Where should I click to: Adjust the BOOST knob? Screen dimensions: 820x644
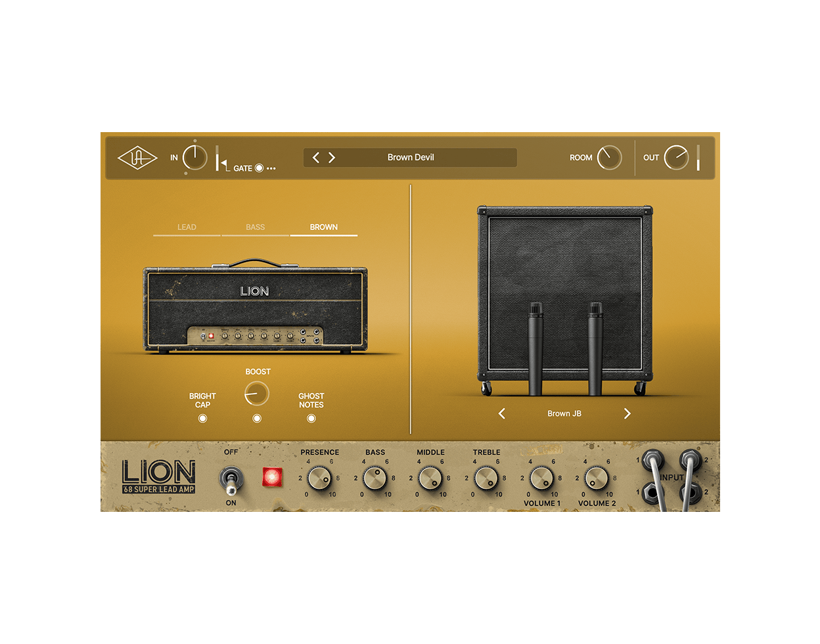[256, 394]
